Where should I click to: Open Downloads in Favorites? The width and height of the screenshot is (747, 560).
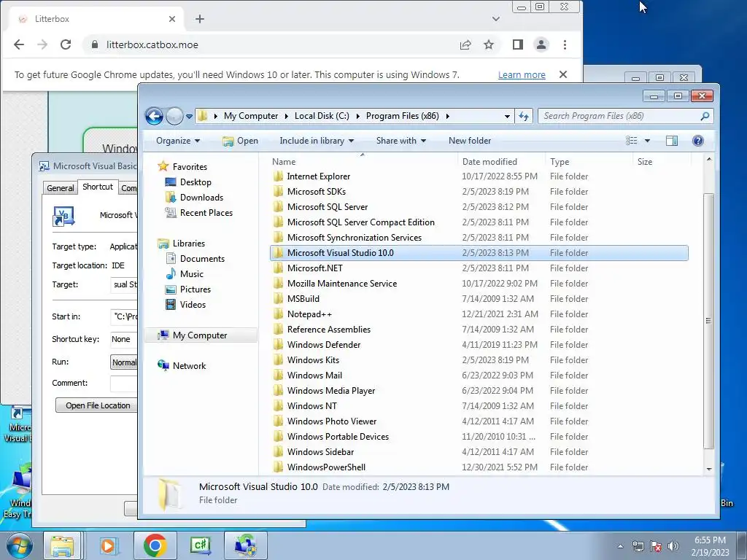201,197
